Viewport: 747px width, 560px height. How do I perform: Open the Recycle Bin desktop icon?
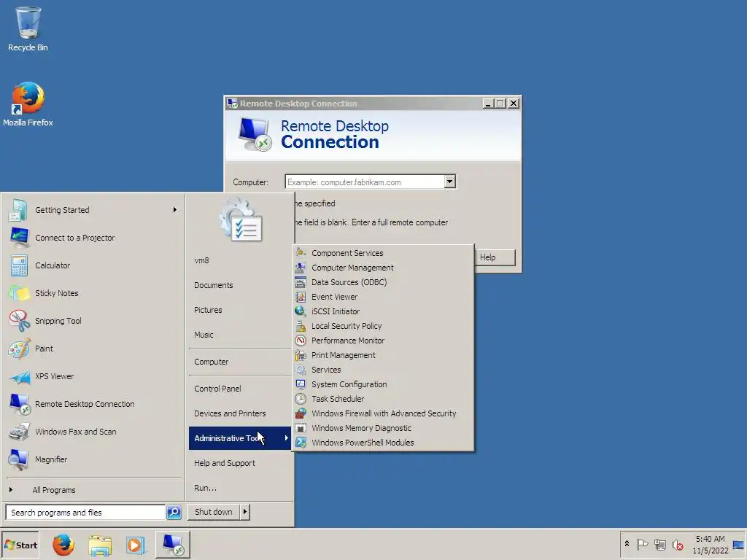[28, 23]
